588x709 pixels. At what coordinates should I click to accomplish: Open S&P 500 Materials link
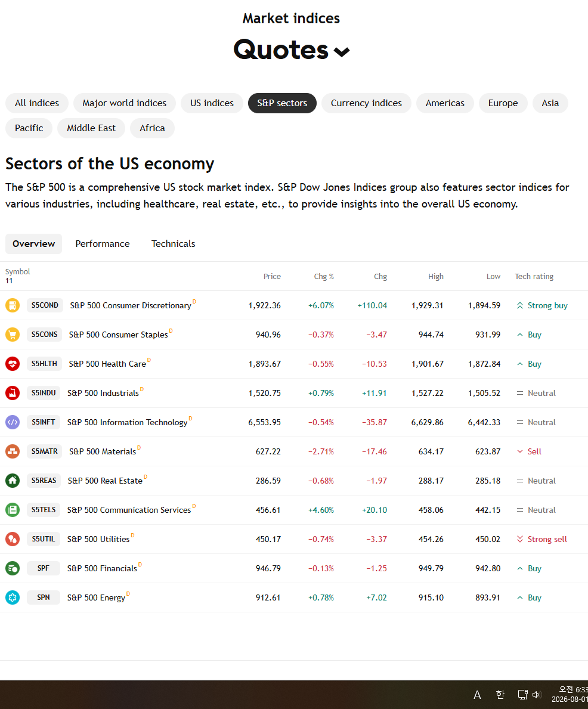[x=103, y=452]
